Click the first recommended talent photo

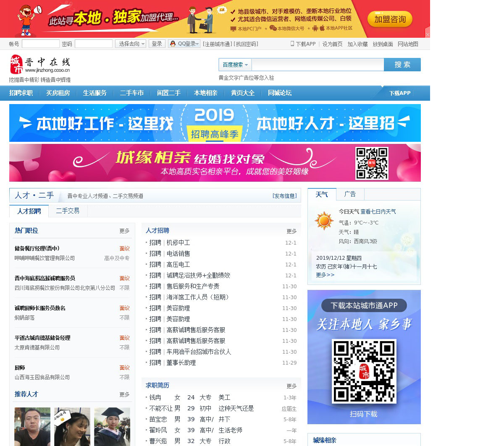coord(32,427)
